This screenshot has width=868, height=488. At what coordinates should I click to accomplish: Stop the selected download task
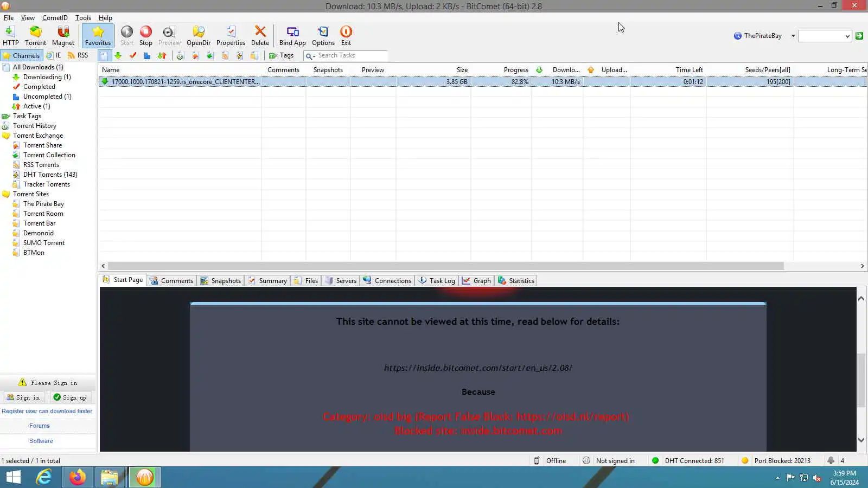146,36
